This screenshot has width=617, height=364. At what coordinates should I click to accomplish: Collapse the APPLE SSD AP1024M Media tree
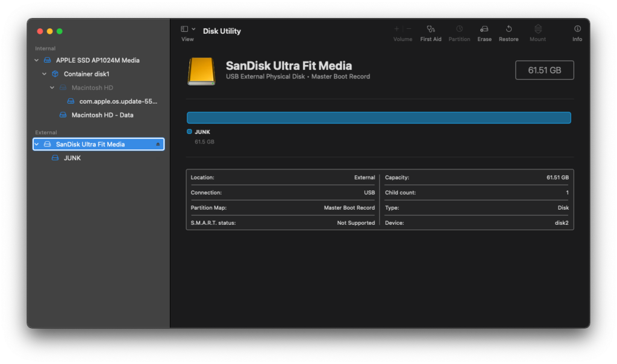click(x=36, y=60)
